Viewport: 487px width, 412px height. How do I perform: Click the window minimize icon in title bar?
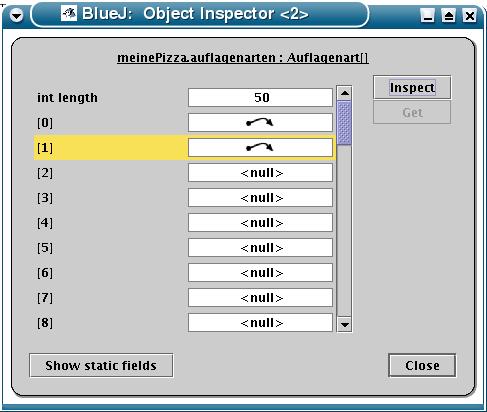coord(428,15)
